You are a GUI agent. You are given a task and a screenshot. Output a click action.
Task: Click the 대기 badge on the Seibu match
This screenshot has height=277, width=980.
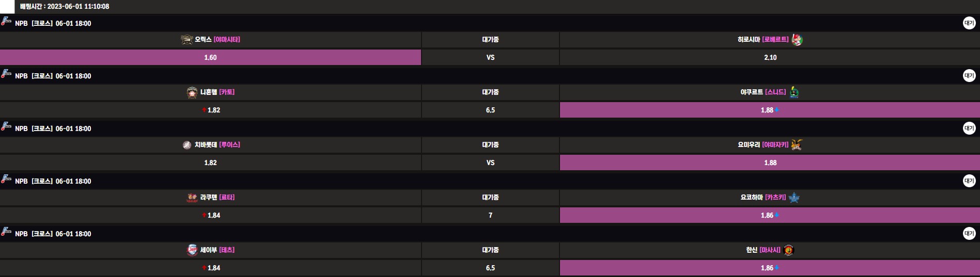969,234
